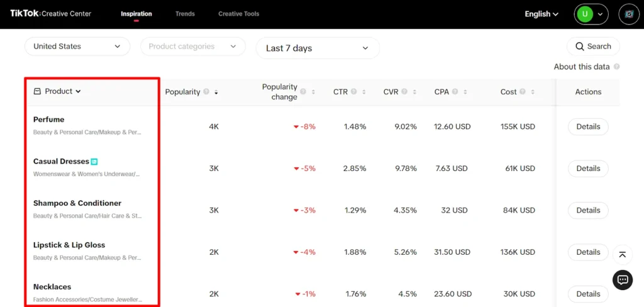644x307 pixels.
Task: Open the camera icon in top-right corner
Action: (628, 14)
